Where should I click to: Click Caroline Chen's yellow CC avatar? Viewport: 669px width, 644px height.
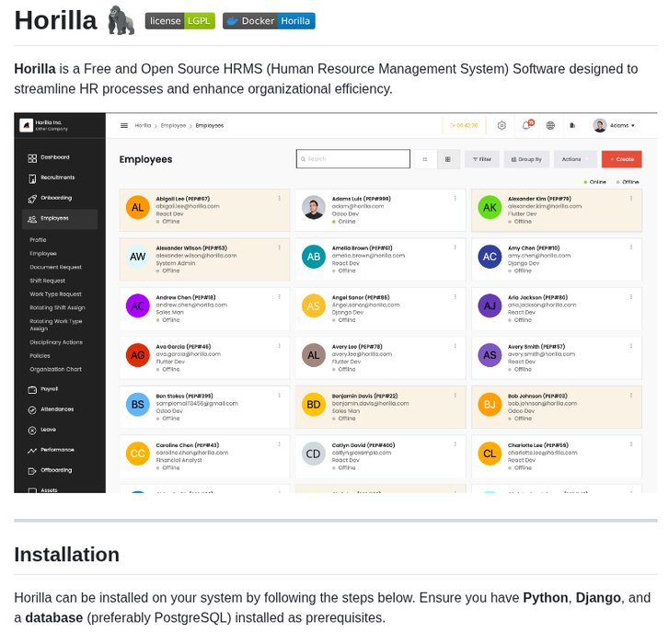tap(137, 454)
